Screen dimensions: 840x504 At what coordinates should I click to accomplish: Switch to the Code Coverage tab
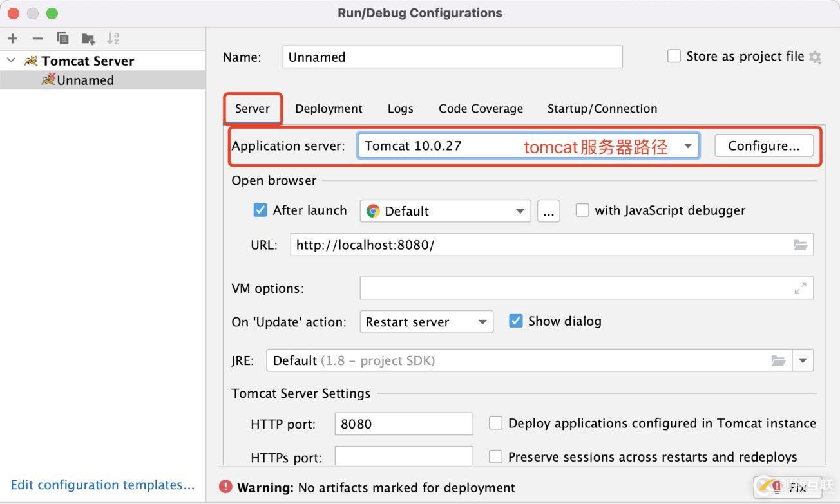click(x=481, y=109)
